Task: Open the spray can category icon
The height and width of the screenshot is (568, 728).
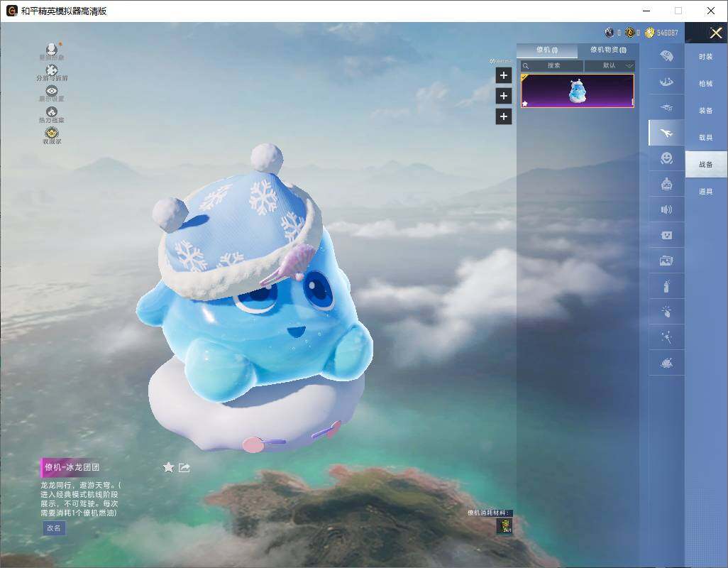Action: click(667, 286)
